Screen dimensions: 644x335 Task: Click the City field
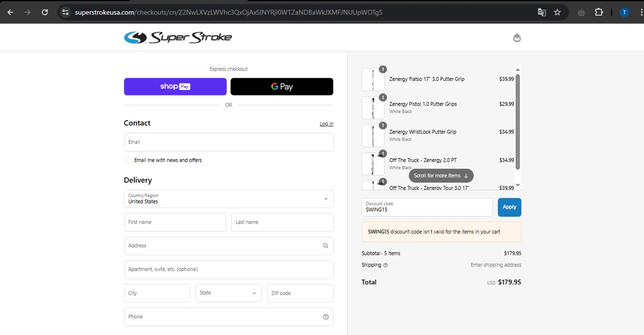(x=157, y=293)
